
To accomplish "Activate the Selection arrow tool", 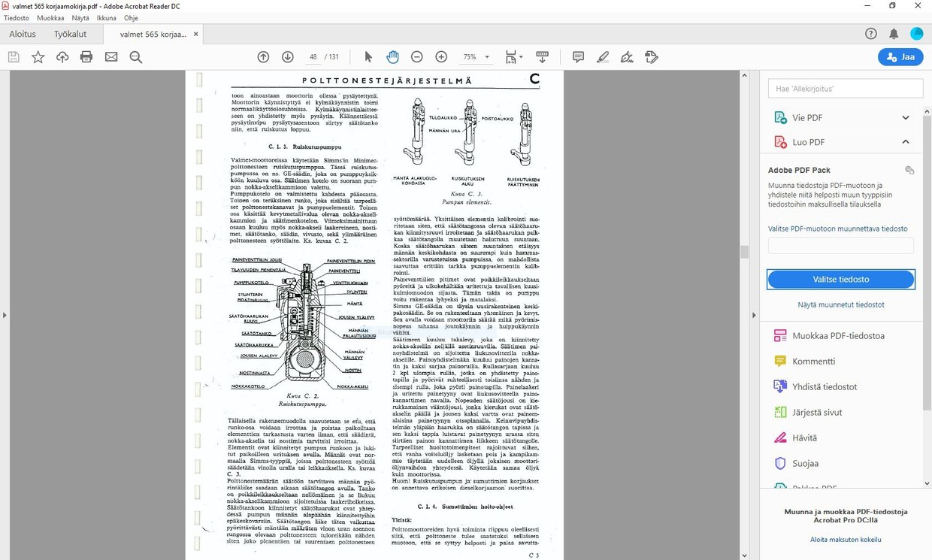I will (368, 57).
